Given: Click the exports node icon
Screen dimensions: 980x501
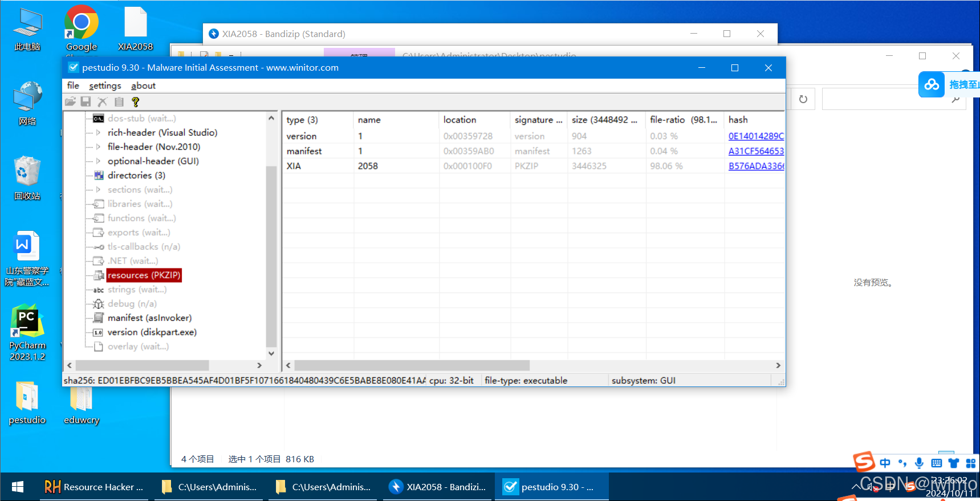Looking at the screenshot, I should click(99, 233).
